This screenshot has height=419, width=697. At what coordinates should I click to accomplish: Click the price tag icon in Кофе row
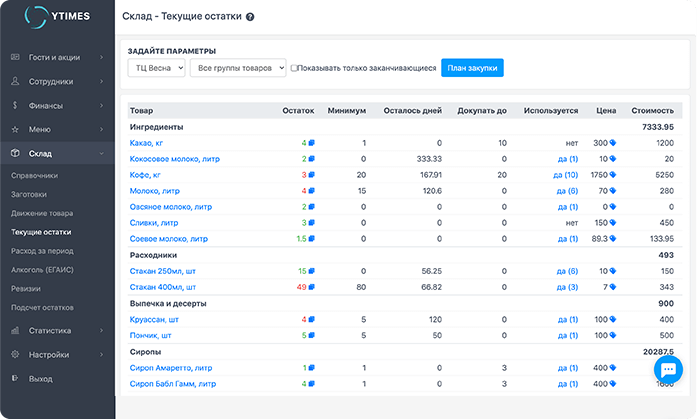pos(614,175)
